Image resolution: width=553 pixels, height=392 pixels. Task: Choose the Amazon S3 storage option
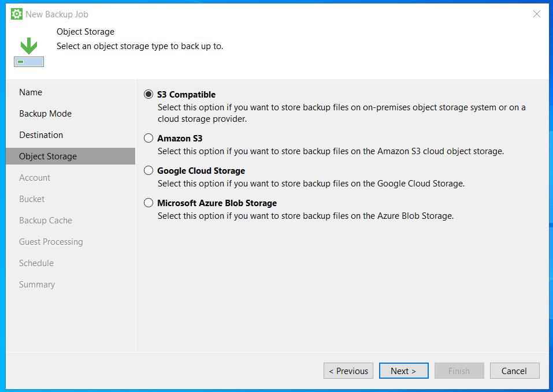coord(149,139)
